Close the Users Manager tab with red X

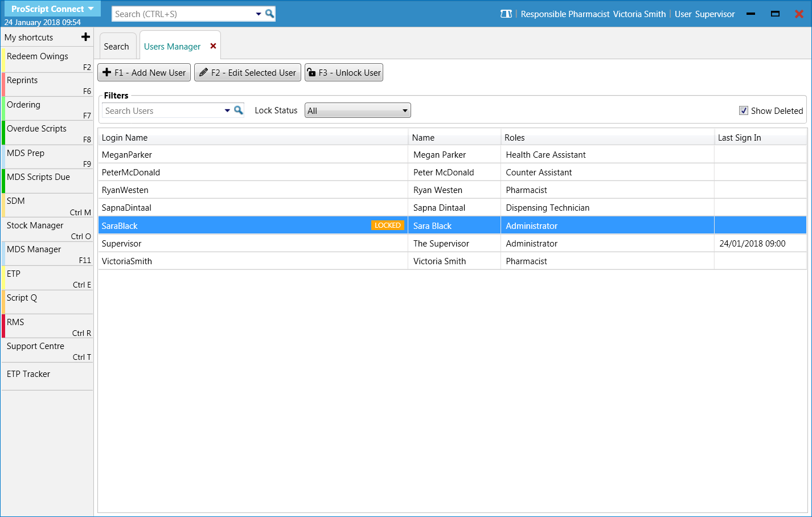coord(214,46)
